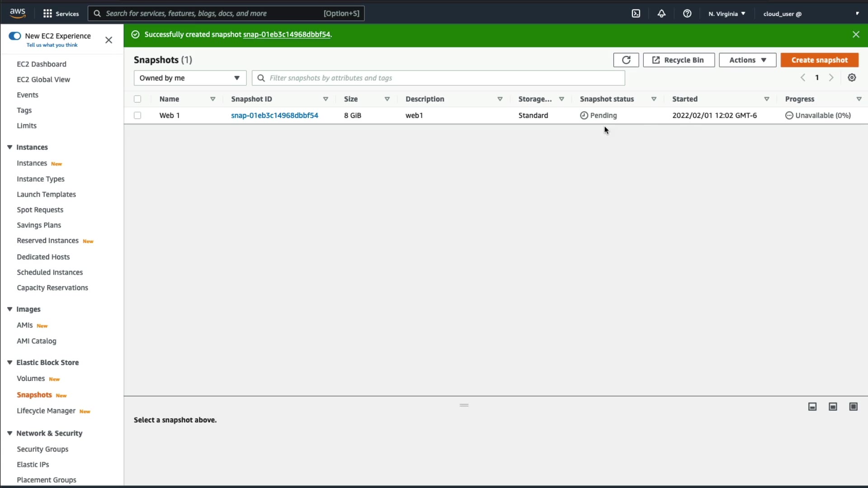
Task: Minimize the details pane to the bottom
Action: pyautogui.click(x=812, y=407)
